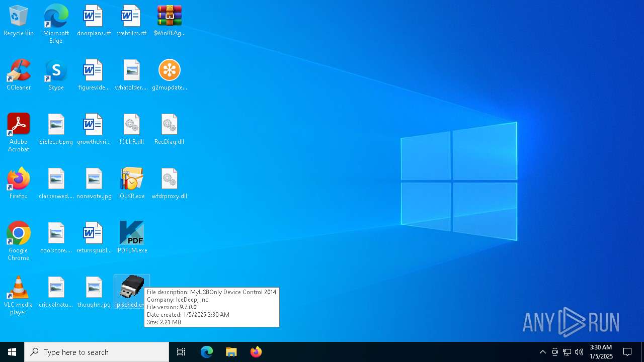Select the returnspubl document icon
Screen dimensions: 644x362
click(94, 238)
